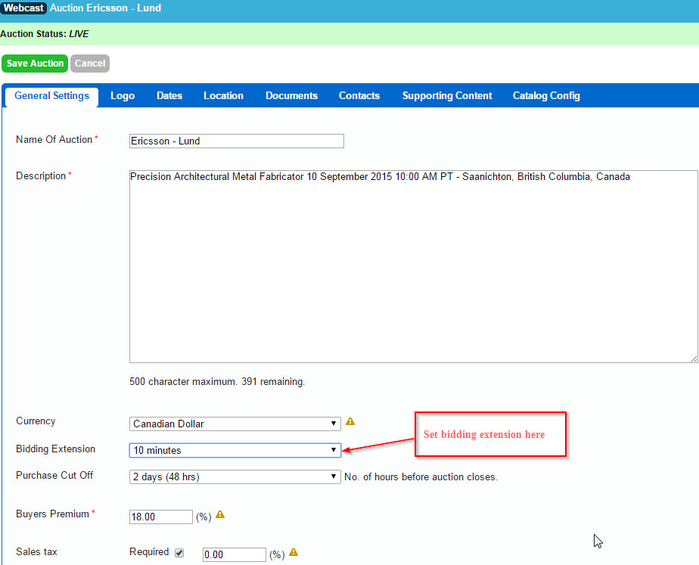
Task: Click the 'Bidding Extension' label
Action: [56, 449]
